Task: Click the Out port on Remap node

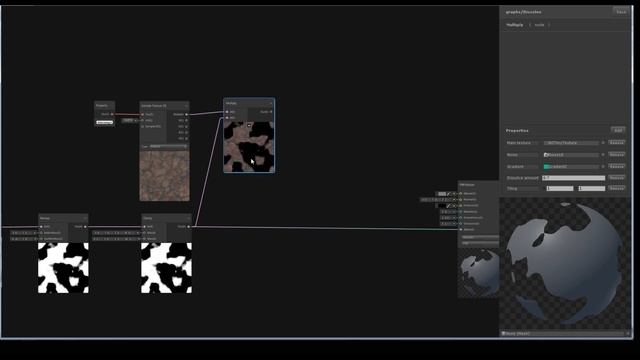Action: point(85,227)
